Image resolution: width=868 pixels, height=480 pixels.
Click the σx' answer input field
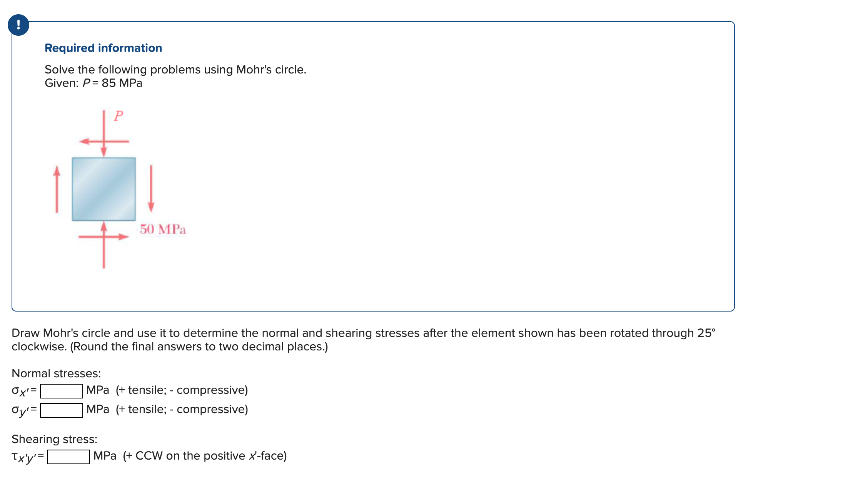(62, 390)
